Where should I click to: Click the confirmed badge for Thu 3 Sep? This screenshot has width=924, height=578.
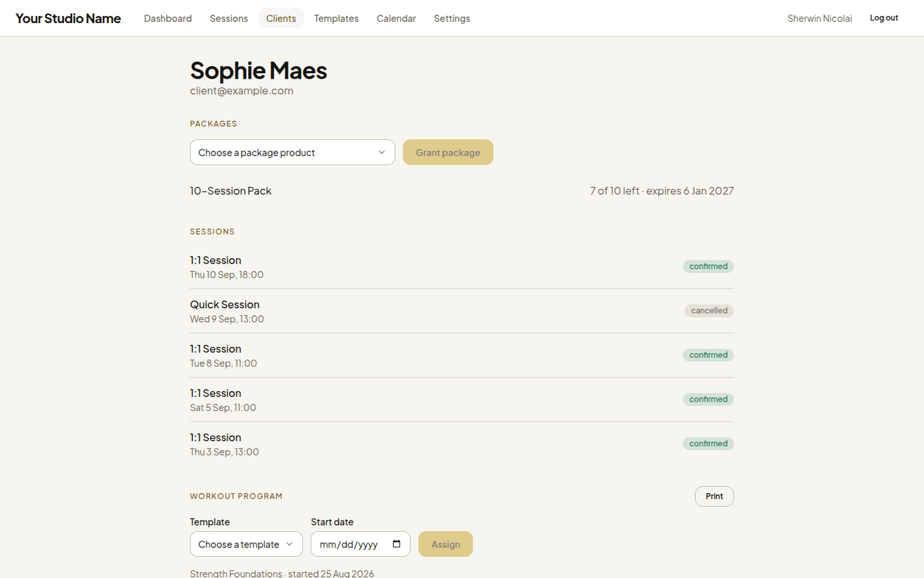708,444
